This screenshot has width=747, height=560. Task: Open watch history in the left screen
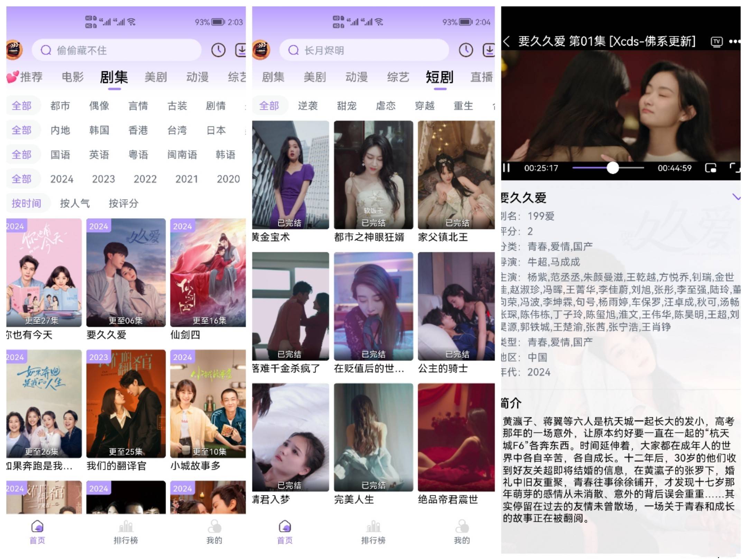click(x=218, y=50)
